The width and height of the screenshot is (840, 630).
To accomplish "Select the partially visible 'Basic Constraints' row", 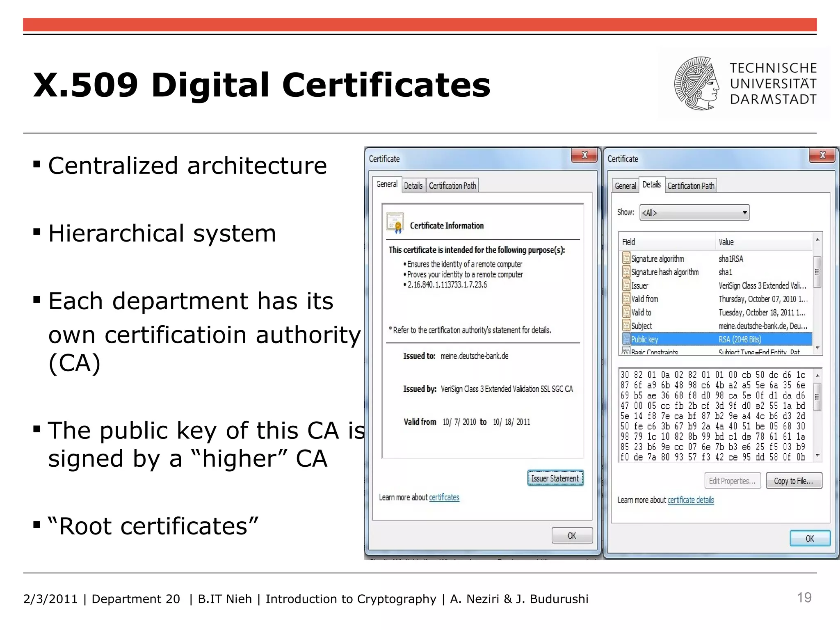I will click(716, 351).
